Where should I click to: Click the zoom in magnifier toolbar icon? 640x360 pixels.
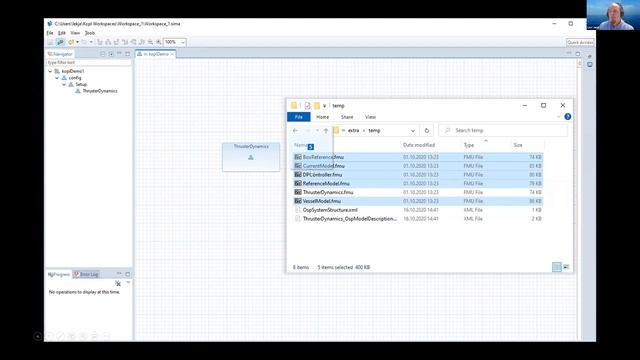(x=158, y=42)
